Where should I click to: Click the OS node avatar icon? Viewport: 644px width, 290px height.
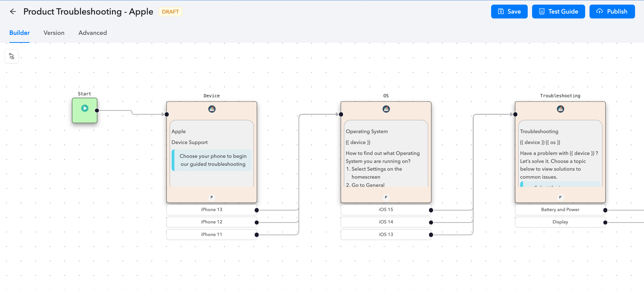pyautogui.click(x=386, y=109)
